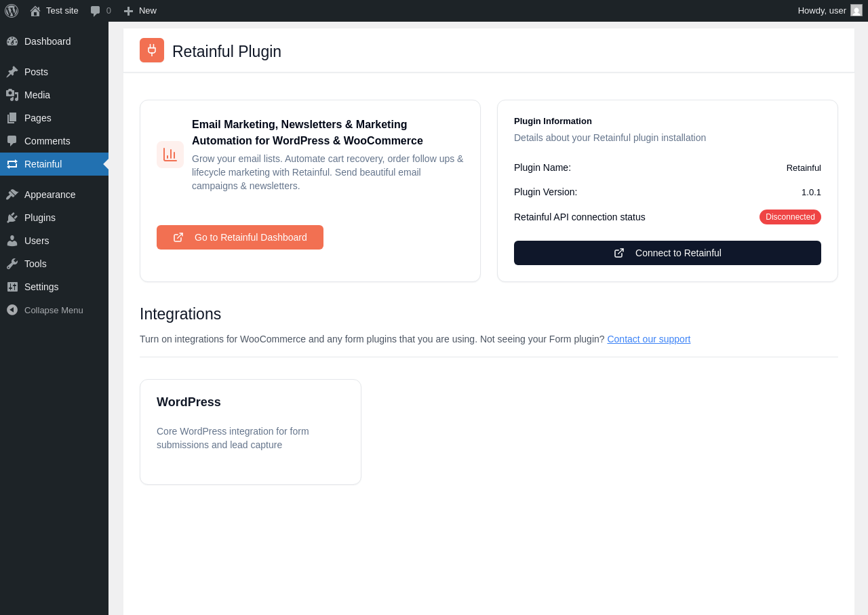Click the orange Retainful plug icon

(152, 50)
